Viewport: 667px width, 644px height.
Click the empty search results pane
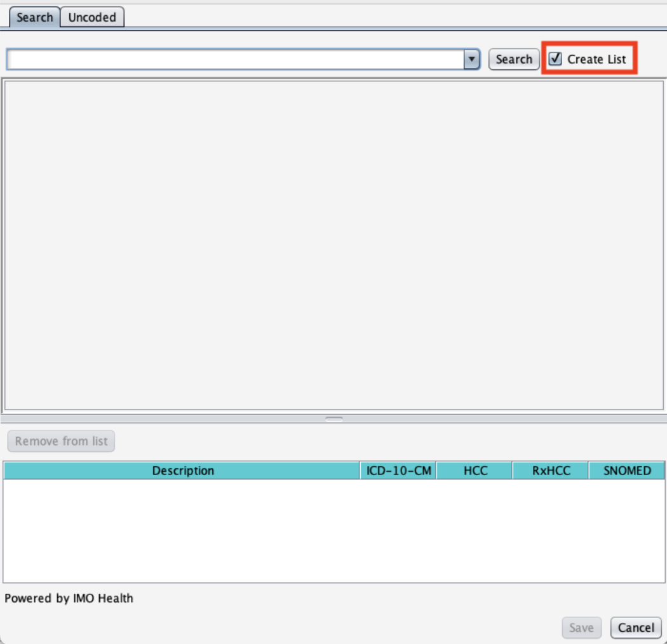[333, 245]
